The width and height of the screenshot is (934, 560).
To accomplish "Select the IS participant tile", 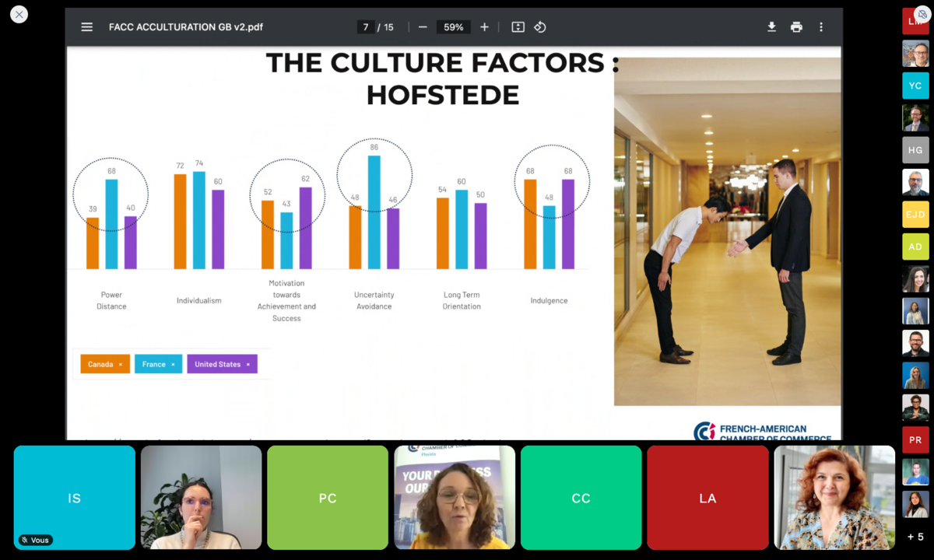I will point(75,498).
